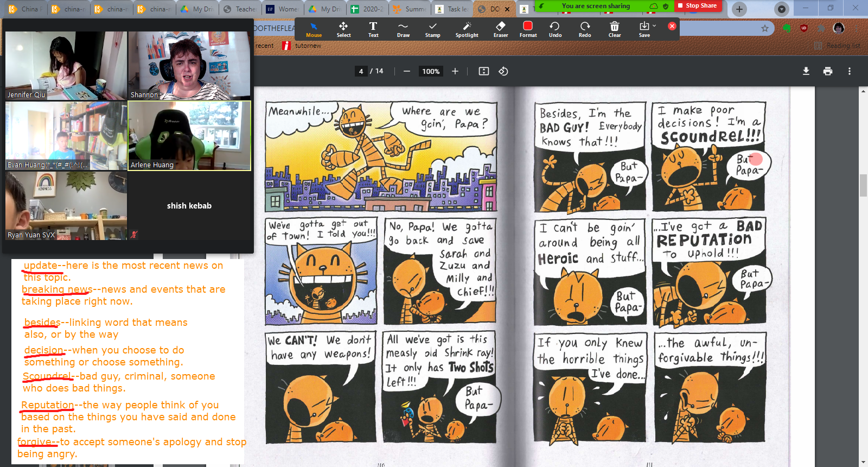
Task: Open a new browser tab
Action: [x=739, y=9]
